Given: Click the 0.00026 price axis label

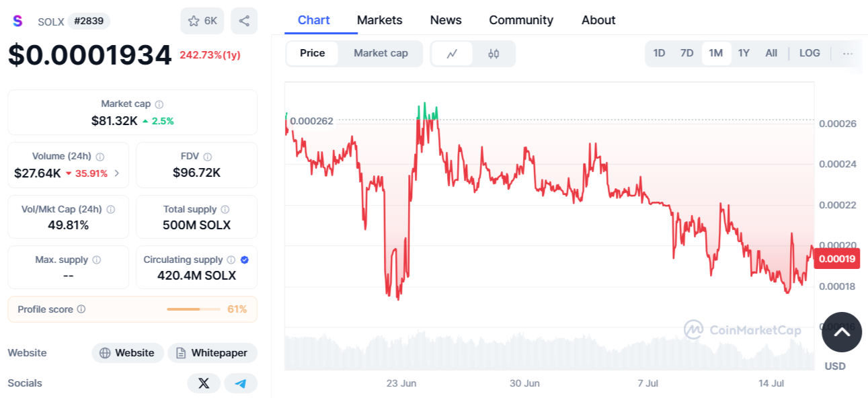Looking at the screenshot, I should coord(837,124).
